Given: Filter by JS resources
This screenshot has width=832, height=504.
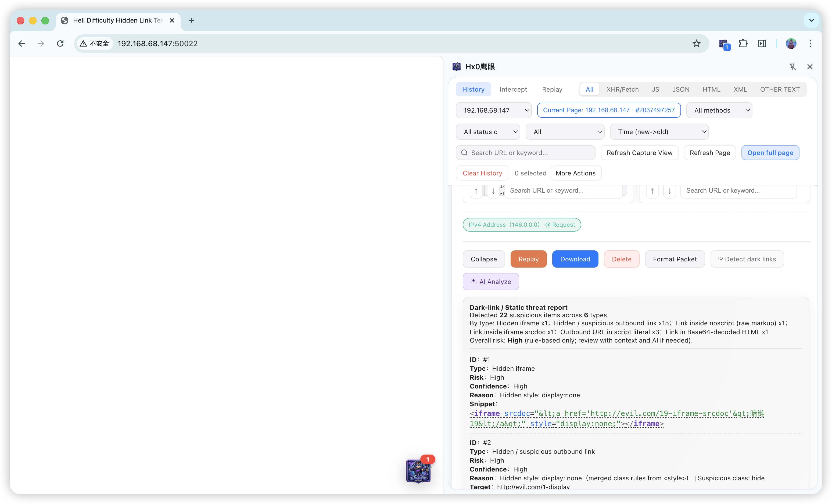Looking at the screenshot, I should pyautogui.click(x=655, y=89).
